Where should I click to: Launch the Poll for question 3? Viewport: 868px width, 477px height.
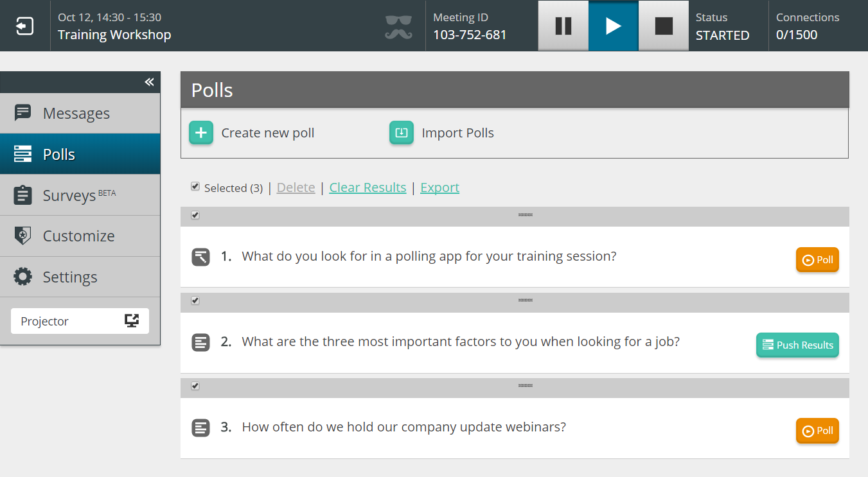click(x=817, y=431)
